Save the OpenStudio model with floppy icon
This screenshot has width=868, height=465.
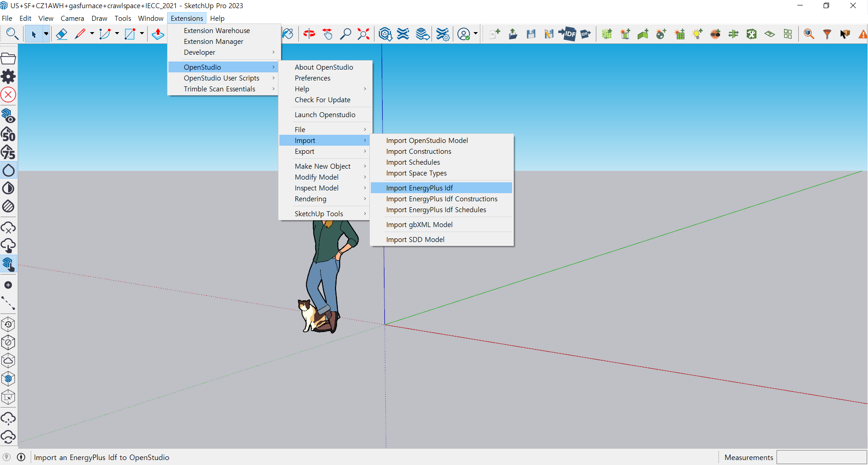531,34
